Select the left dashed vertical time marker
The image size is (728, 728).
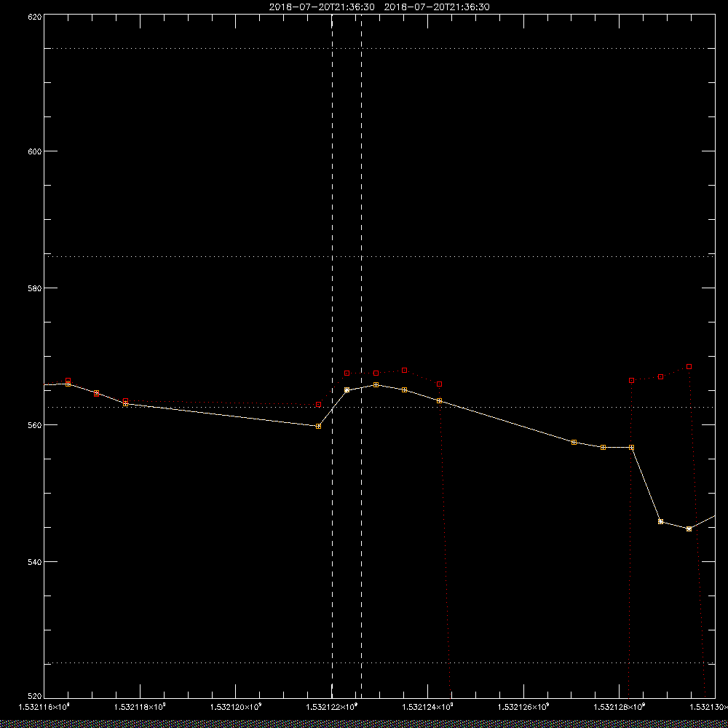(x=332, y=356)
